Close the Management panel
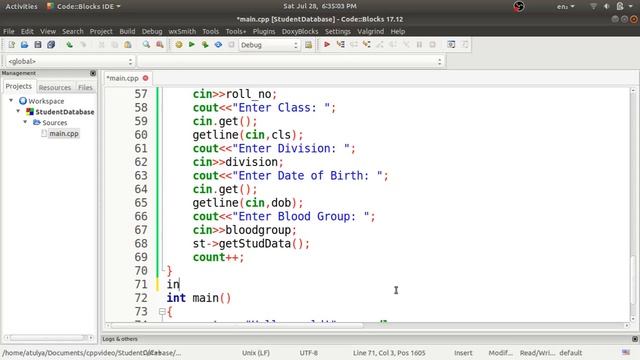 [x=93, y=73]
